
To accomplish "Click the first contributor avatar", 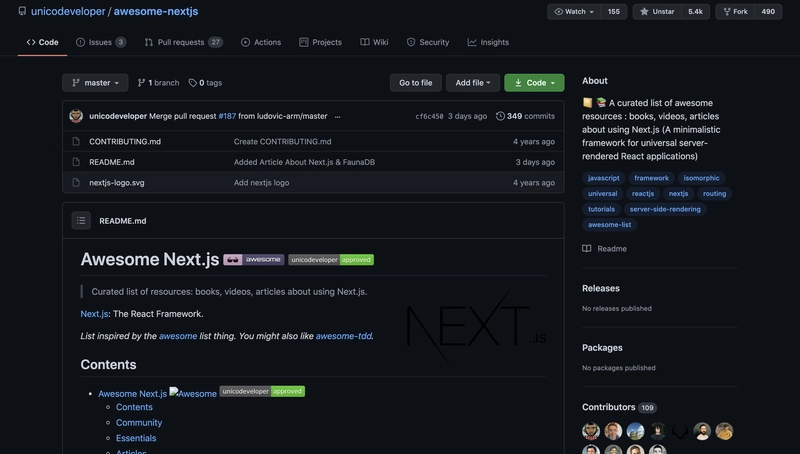I will (x=591, y=431).
